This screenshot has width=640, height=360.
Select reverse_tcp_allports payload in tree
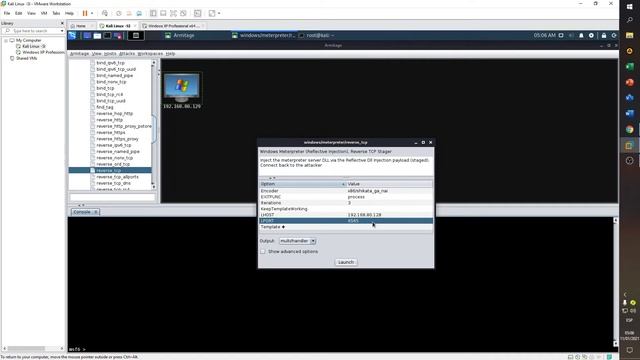tap(117, 177)
